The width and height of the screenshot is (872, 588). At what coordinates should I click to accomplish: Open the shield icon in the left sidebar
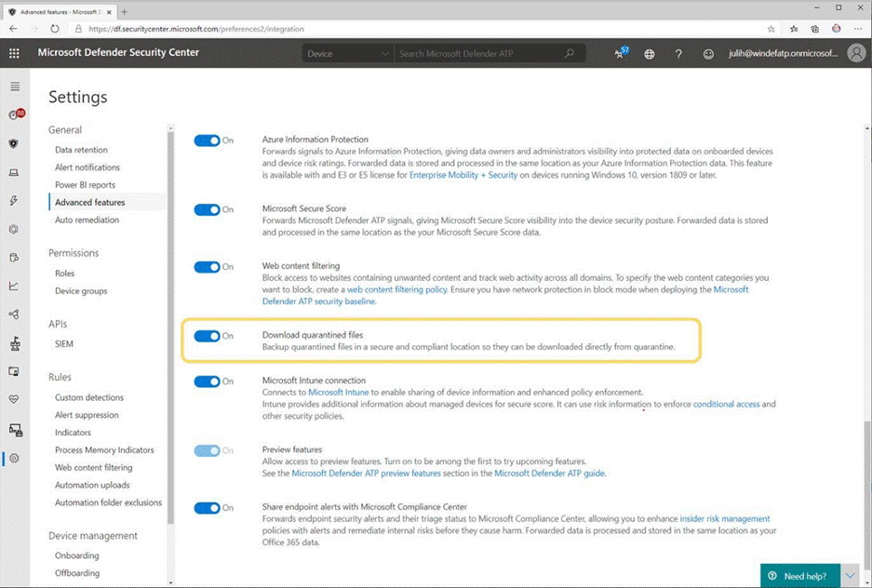[14, 143]
